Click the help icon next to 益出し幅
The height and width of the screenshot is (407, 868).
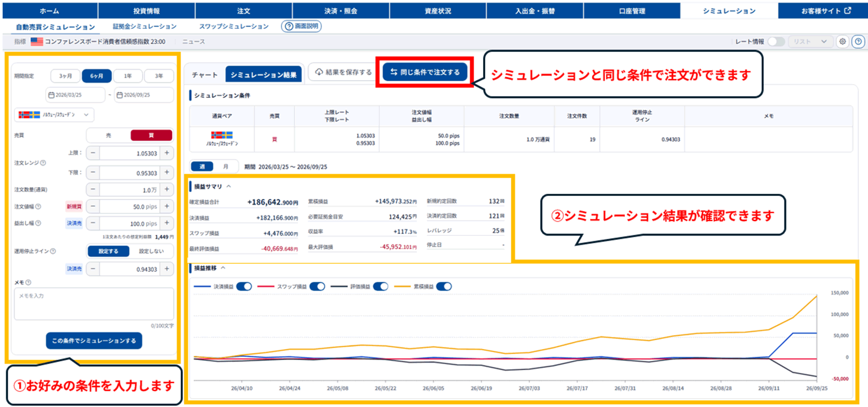click(x=38, y=224)
